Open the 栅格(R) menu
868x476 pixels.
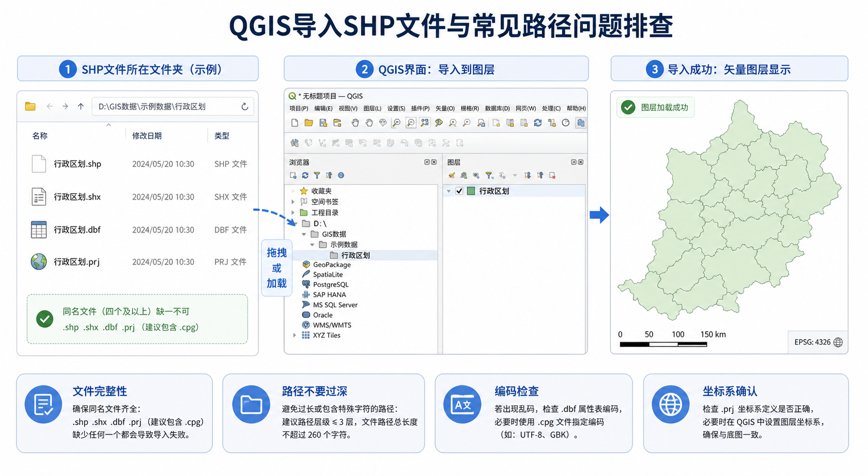tap(470, 109)
